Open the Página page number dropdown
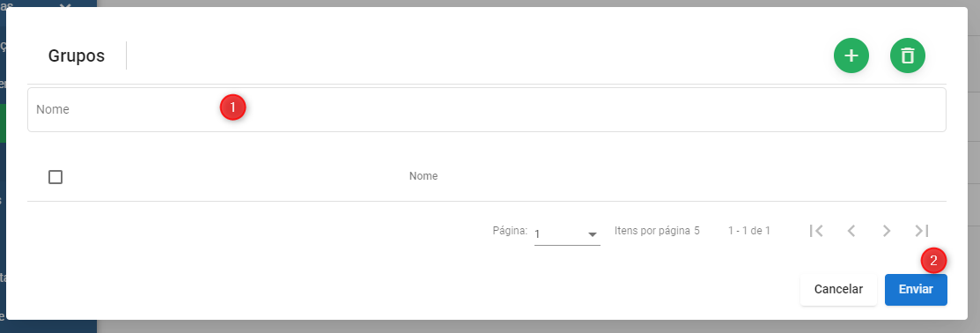 coord(567,233)
